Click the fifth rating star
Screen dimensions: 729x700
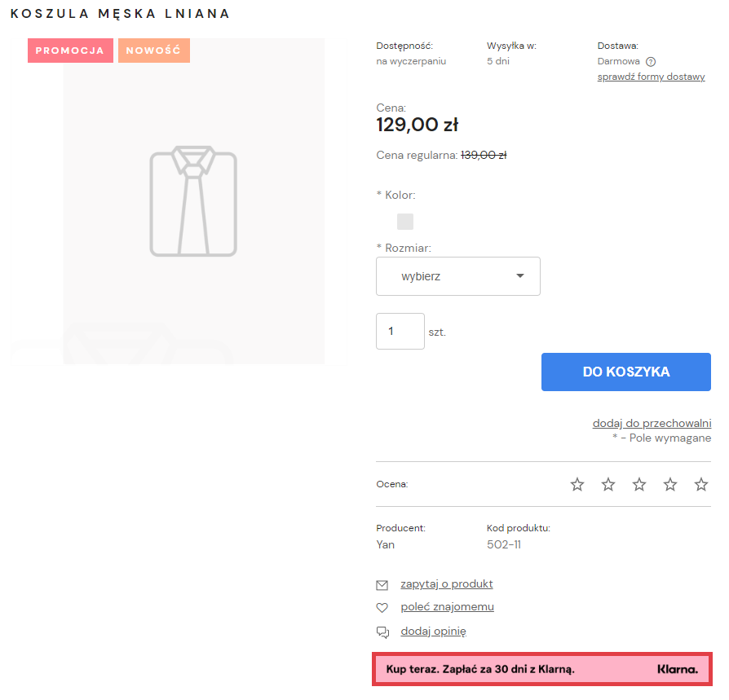701,485
